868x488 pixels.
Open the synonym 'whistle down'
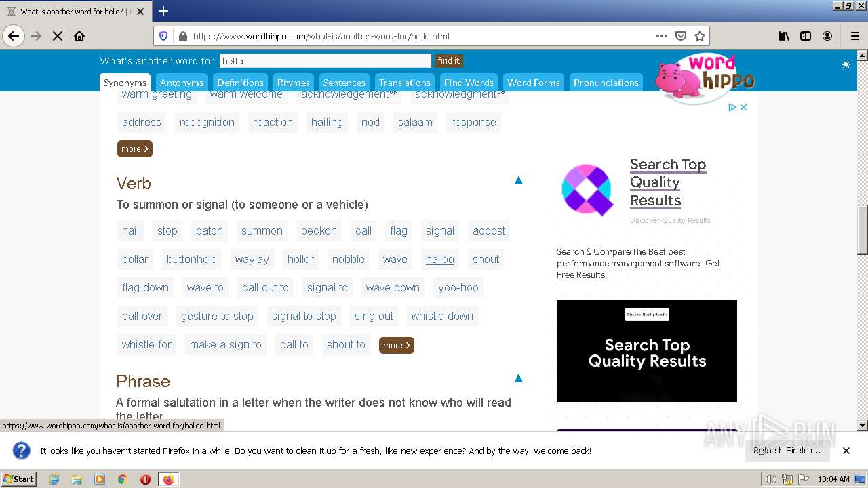(x=442, y=316)
